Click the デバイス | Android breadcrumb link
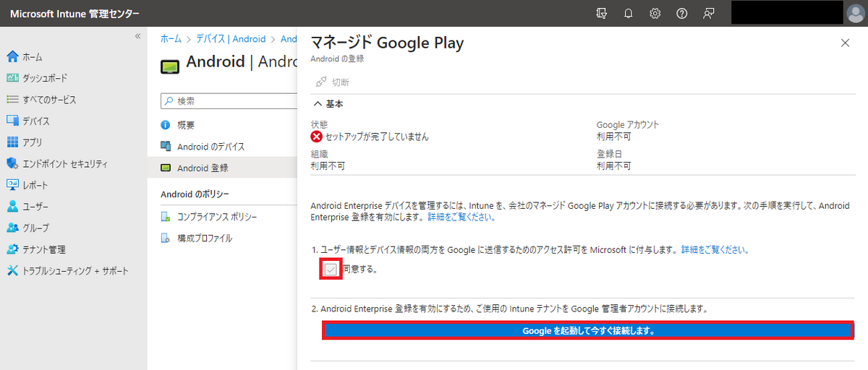The width and height of the screenshot is (868, 370). [231, 39]
